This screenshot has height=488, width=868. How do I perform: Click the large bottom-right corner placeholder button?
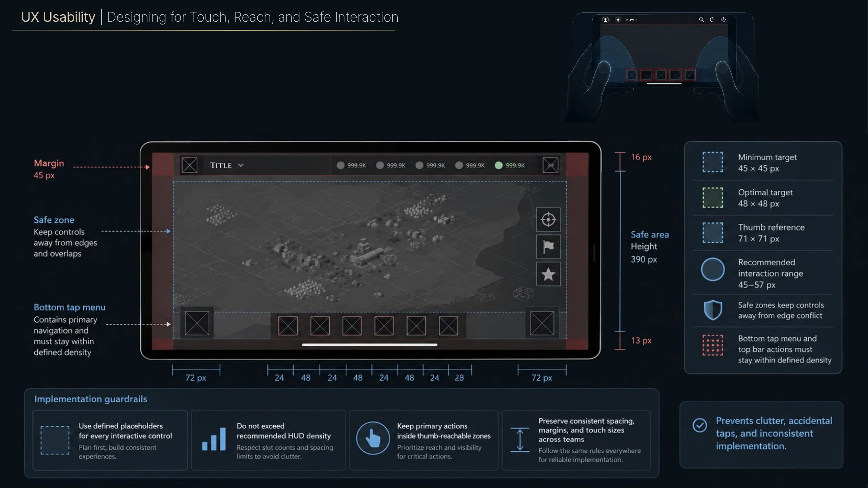tap(542, 323)
